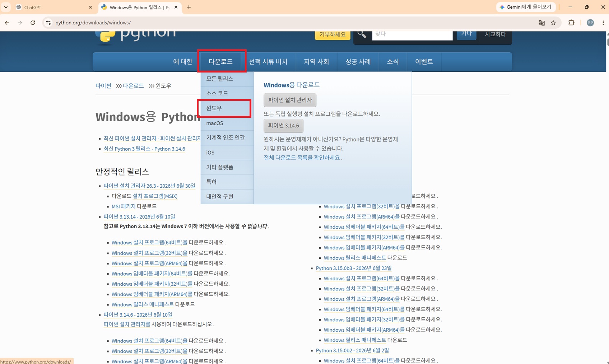This screenshot has width=609, height=364.
Task: Select macOS in the downloads dropdown
Action: [x=227, y=123]
